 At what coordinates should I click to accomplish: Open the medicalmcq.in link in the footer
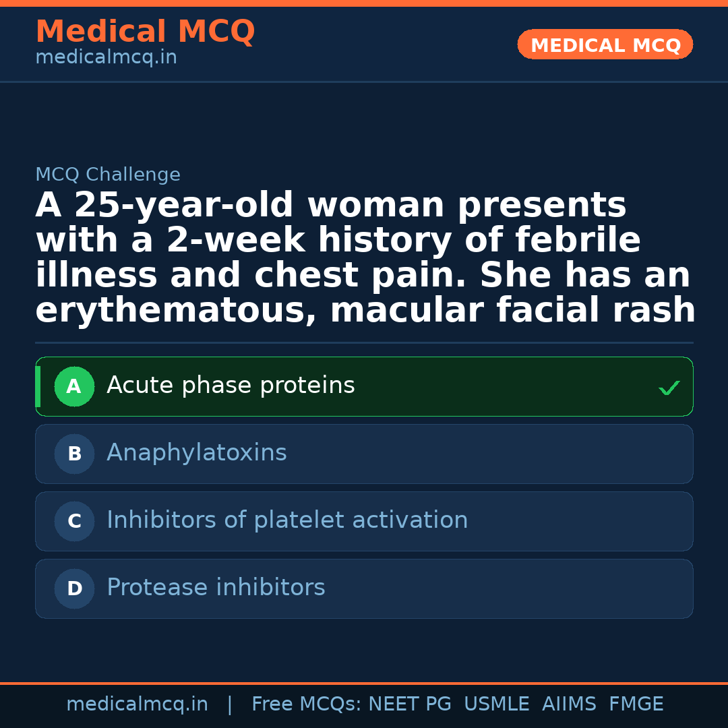(x=138, y=704)
